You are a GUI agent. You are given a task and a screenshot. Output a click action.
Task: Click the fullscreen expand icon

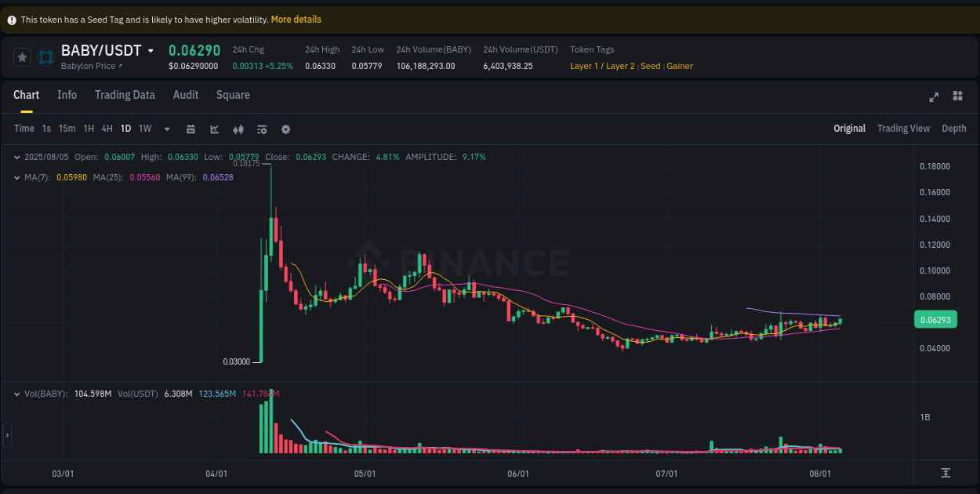[934, 96]
